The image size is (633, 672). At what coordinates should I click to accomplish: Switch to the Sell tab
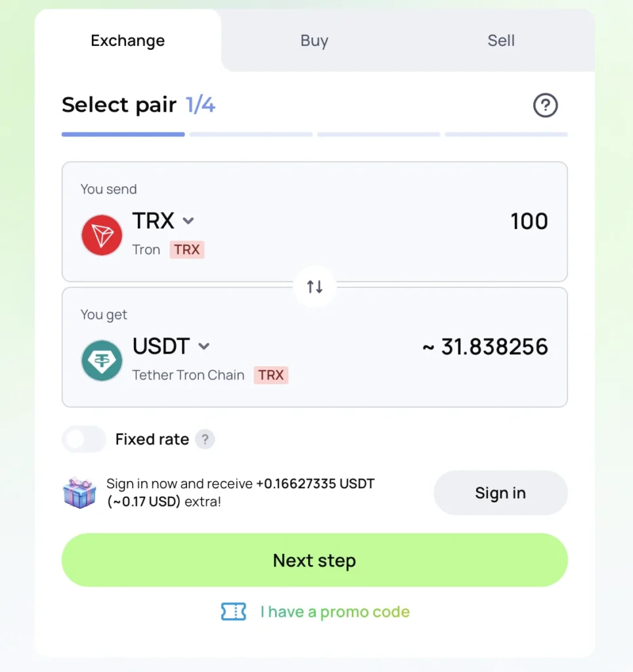click(x=501, y=40)
